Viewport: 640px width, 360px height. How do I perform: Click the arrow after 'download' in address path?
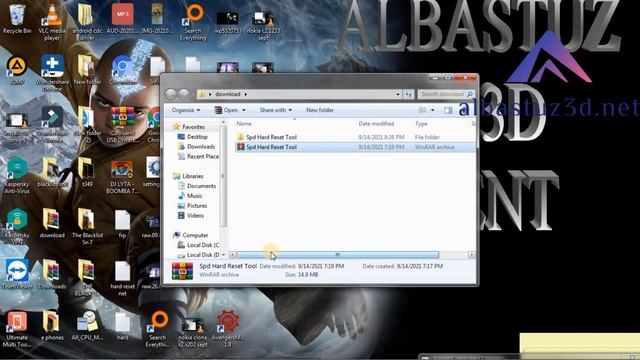point(246,94)
